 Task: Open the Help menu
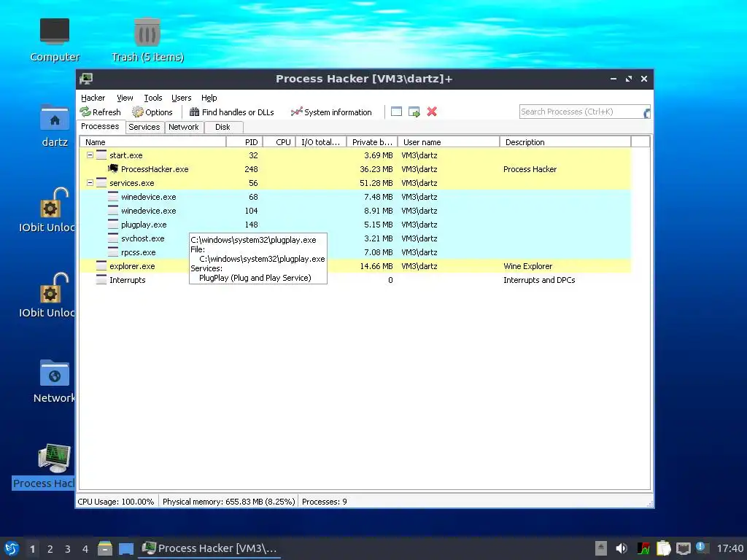point(209,98)
